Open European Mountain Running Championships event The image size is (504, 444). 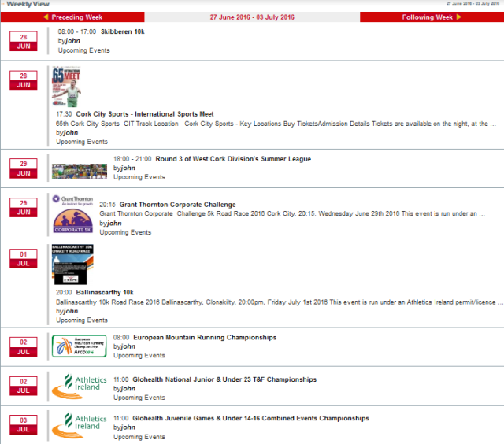[x=205, y=338]
